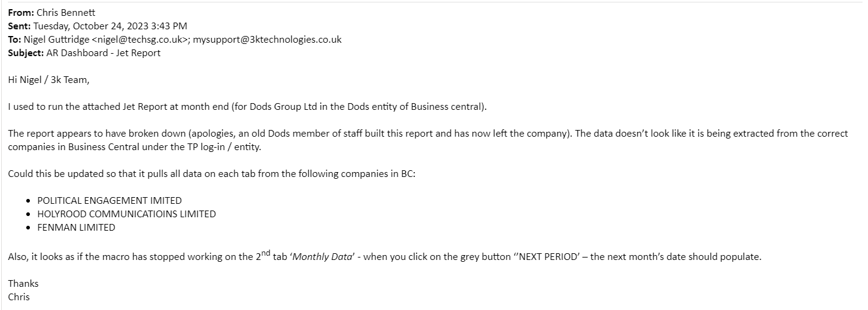
Task: Click the closing word 'Thanks'
Action: tap(23, 283)
